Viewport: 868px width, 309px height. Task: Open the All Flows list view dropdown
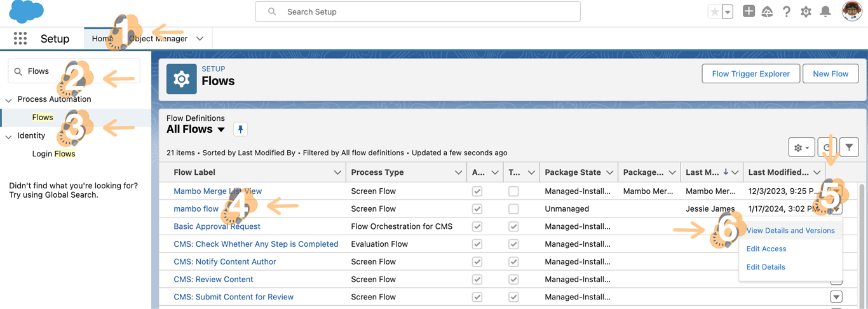(221, 130)
